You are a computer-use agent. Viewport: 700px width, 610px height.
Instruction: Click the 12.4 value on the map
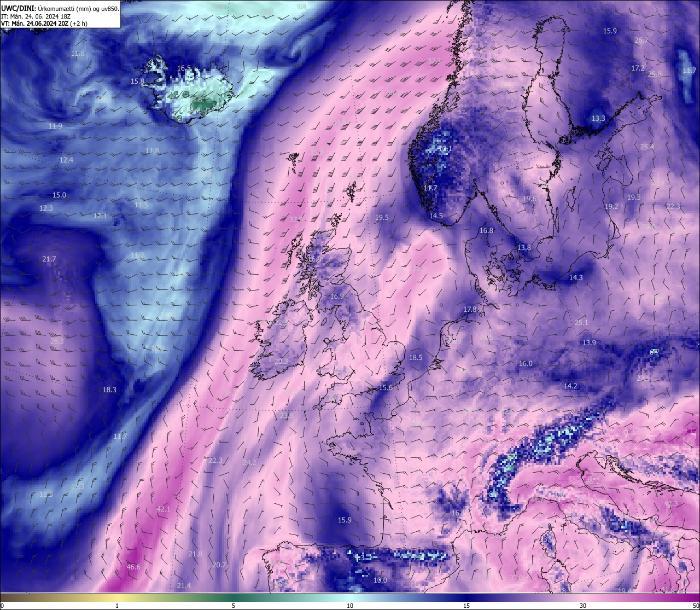pyautogui.click(x=66, y=160)
